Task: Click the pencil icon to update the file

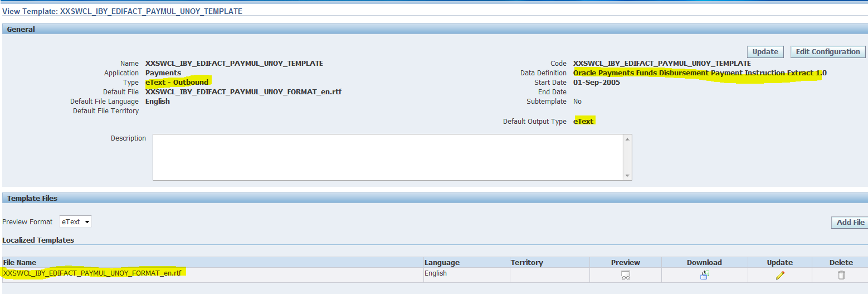Action: point(780,275)
